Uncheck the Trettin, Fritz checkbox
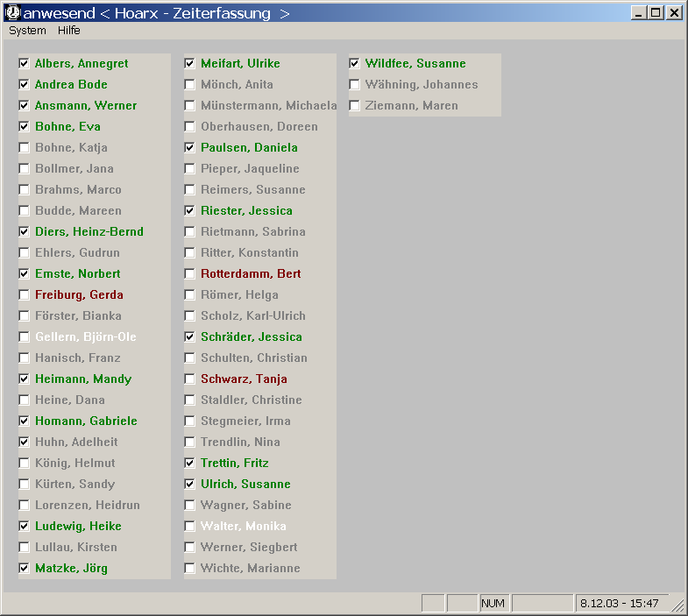688x616 pixels. click(189, 464)
